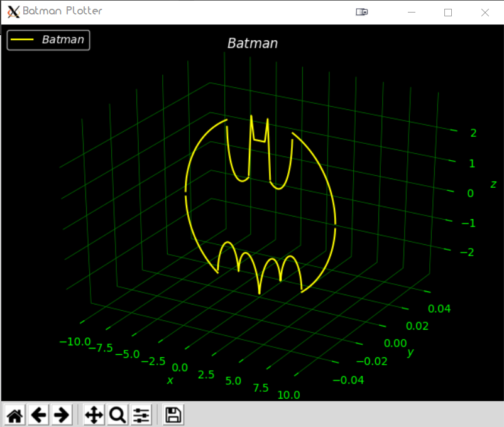
Task: Click the z-axis tick label 0
Action: tap(470, 193)
